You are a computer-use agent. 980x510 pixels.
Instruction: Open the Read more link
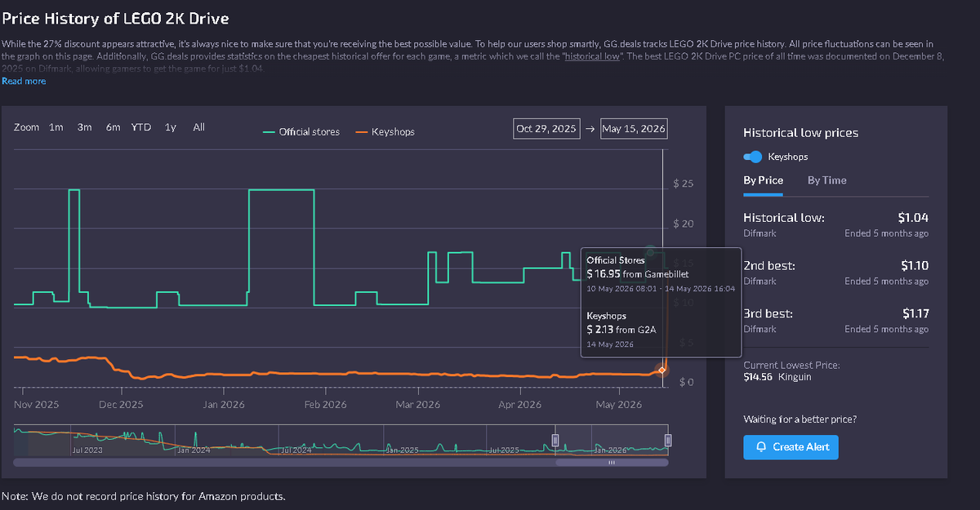pos(24,81)
